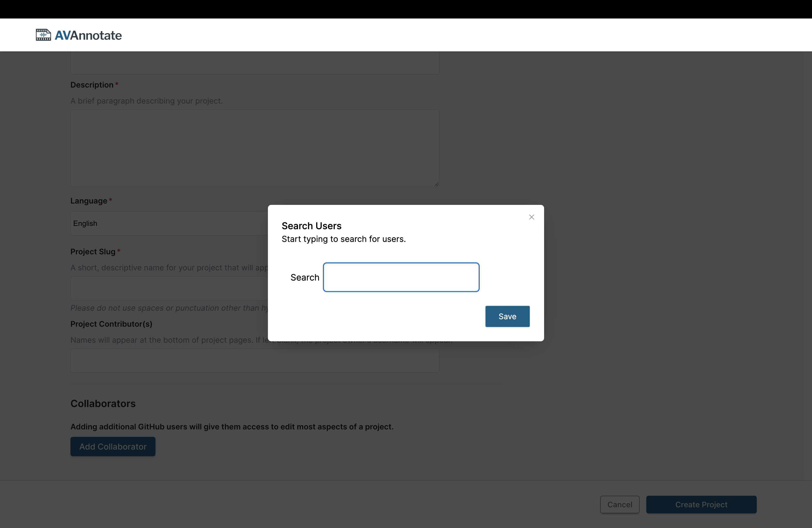Click into the Description text area

(254, 148)
